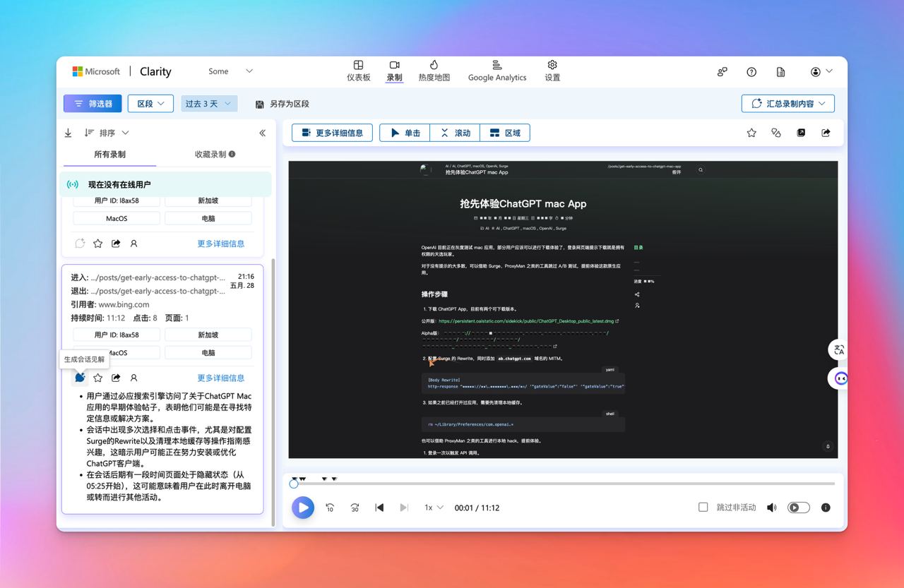Screen dimensions: 904x588
Task: Play the session recording
Action: [303, 507]
